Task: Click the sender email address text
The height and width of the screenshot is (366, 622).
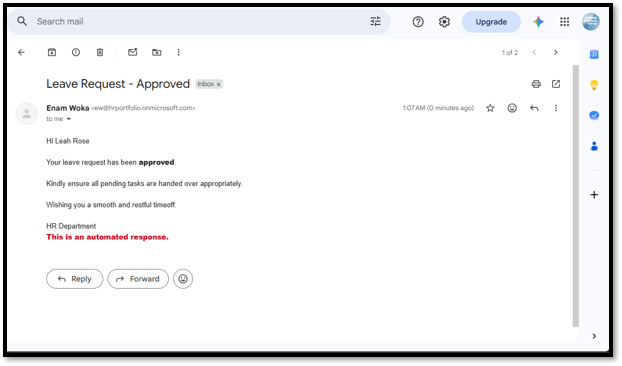Action: coord(143,108)
